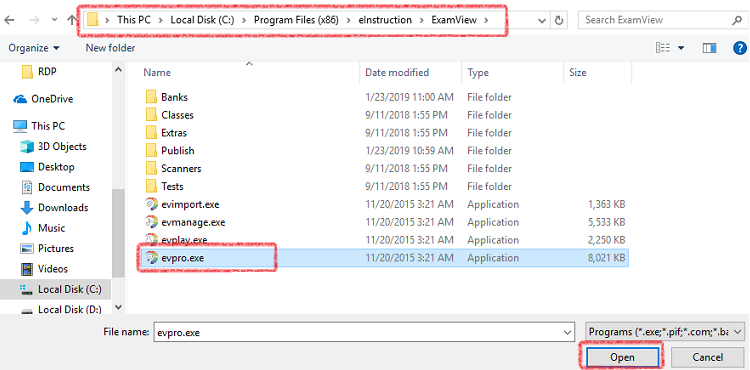Select This PC in navigation pane
The image size is (750, 370).
coord(39,126)
